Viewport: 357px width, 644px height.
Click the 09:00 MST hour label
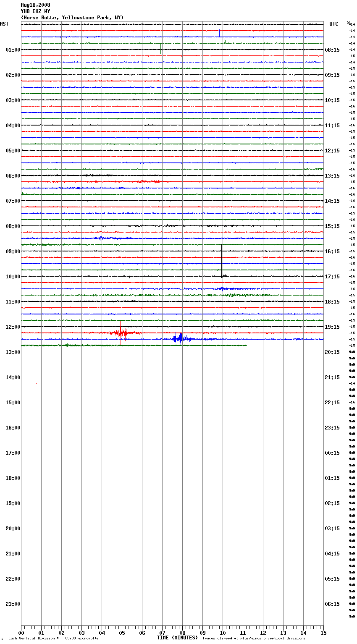(13, 251)
